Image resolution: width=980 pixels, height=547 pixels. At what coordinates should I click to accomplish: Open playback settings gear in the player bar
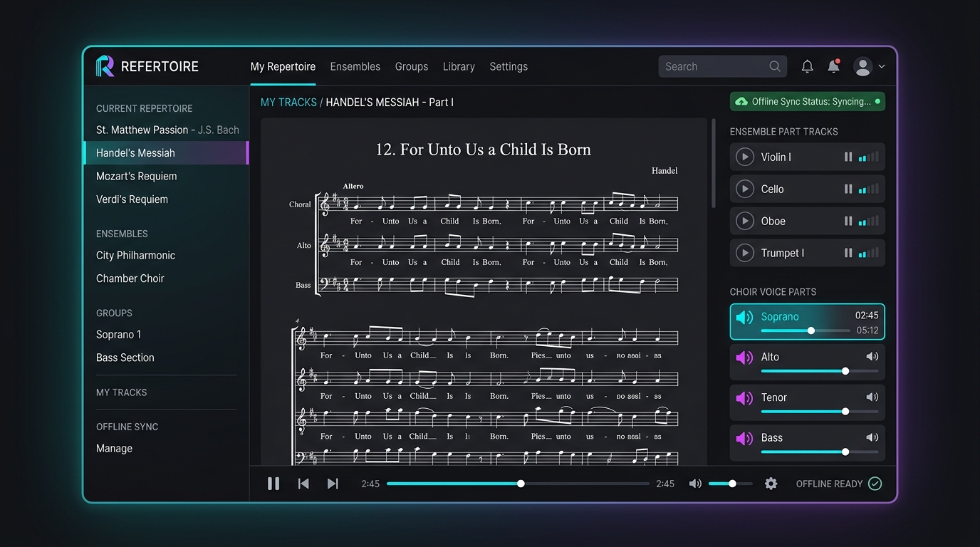771,484
